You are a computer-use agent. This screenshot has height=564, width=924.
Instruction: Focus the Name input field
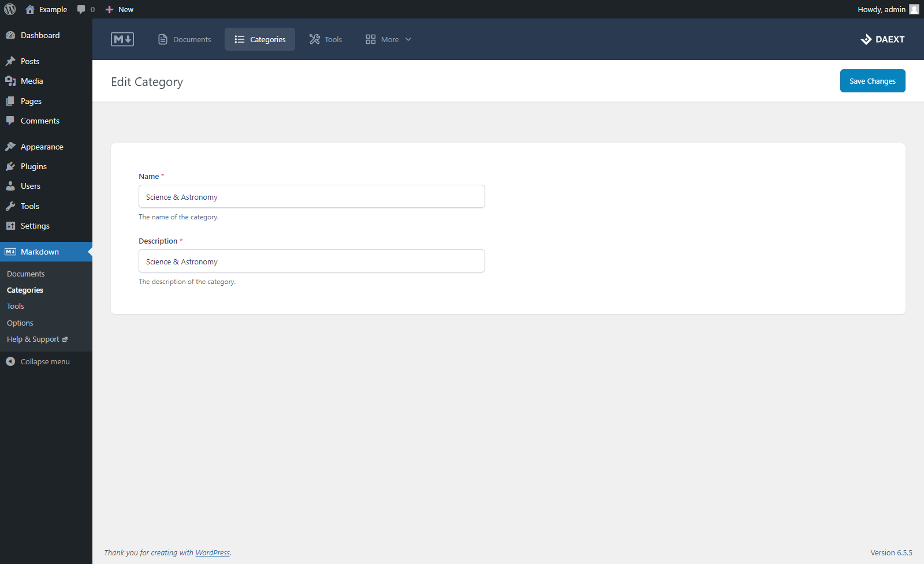pyautogui.click(x=312, y=197)
